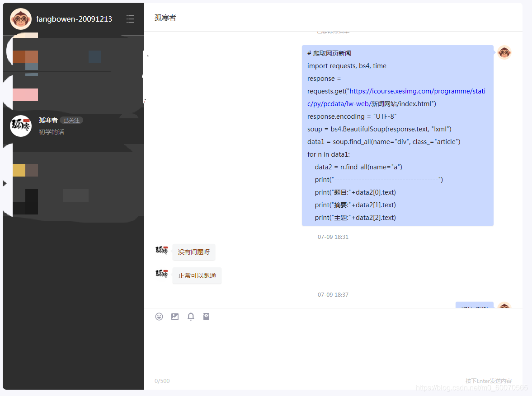
Task: Click the bell notification icon
Action: click(191, 317)
